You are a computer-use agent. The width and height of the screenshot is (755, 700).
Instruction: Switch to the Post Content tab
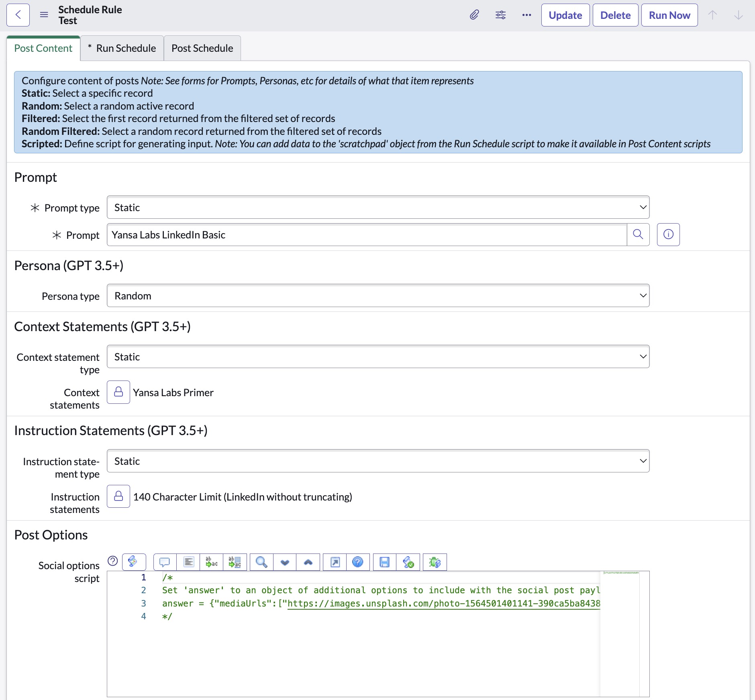[43, 48]
